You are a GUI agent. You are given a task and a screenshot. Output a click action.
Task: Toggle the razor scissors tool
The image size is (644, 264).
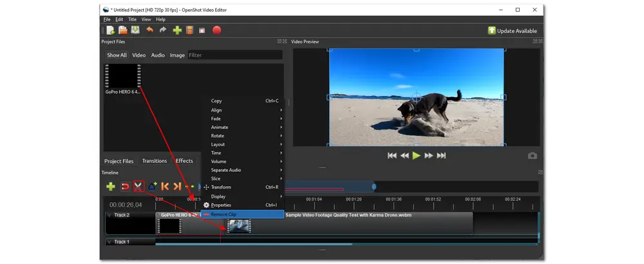[138, 187]
